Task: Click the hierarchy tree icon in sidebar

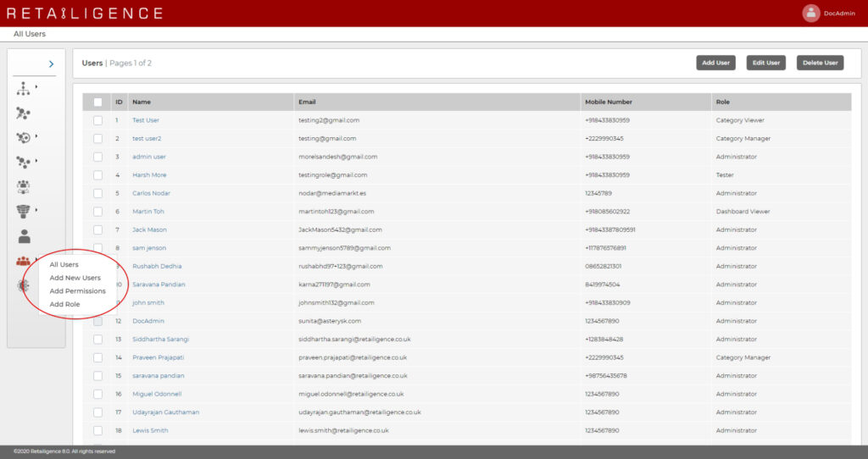Action: [x=23, y=88]
